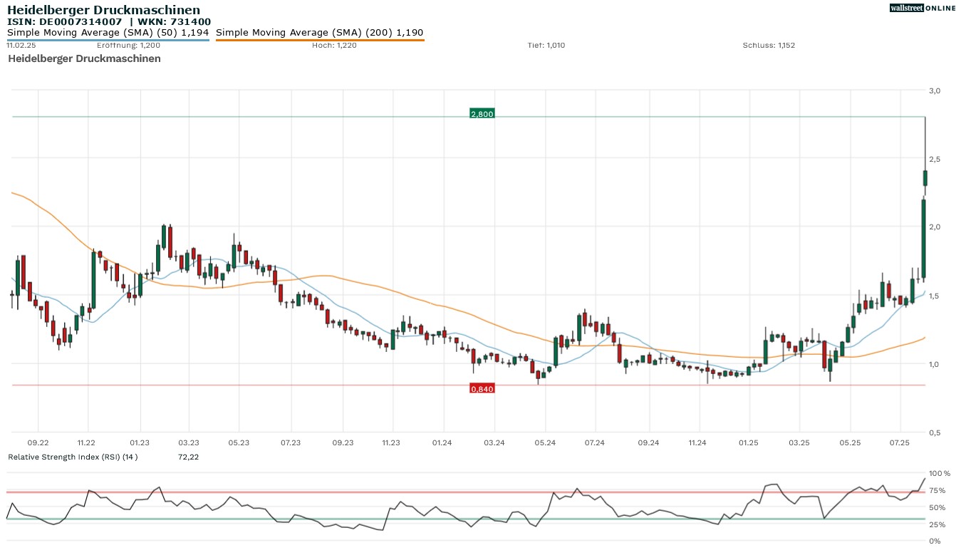961x560 pixels.
Task: Click the RSI value 72,22
Action: pyautogui.click(x=188, y=457)
